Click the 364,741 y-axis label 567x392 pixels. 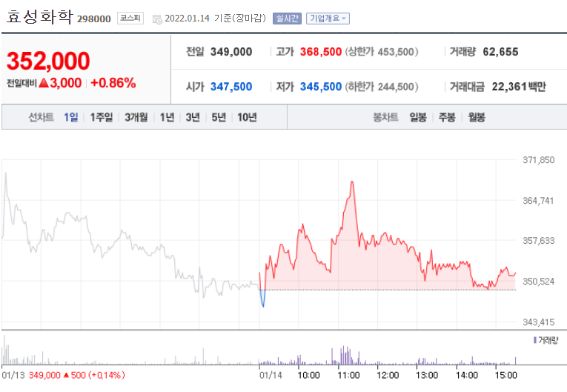(x=538, y=201)
